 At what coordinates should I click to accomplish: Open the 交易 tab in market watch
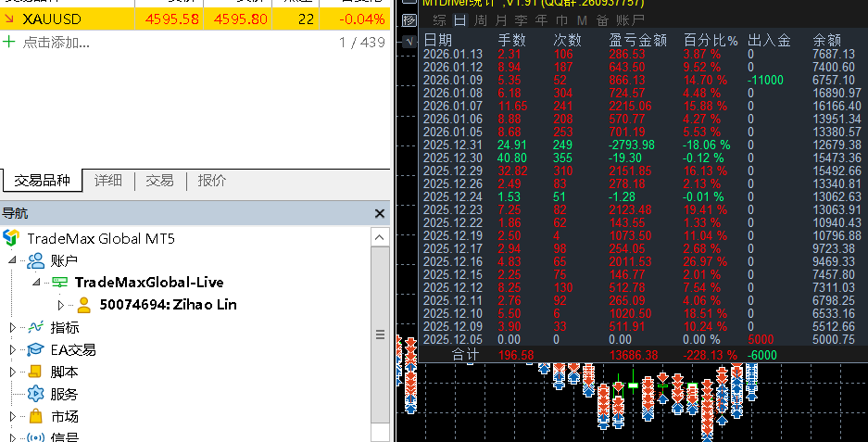point(159,181)
